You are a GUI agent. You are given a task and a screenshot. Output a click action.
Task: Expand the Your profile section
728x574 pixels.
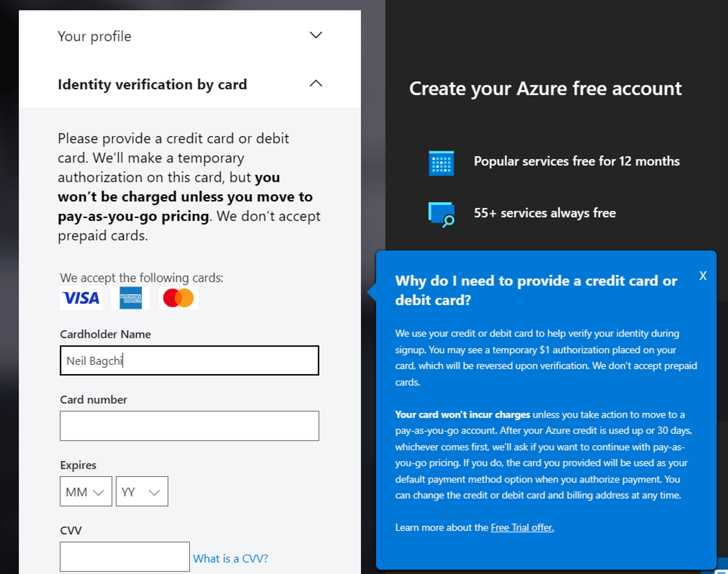(189, 36)
